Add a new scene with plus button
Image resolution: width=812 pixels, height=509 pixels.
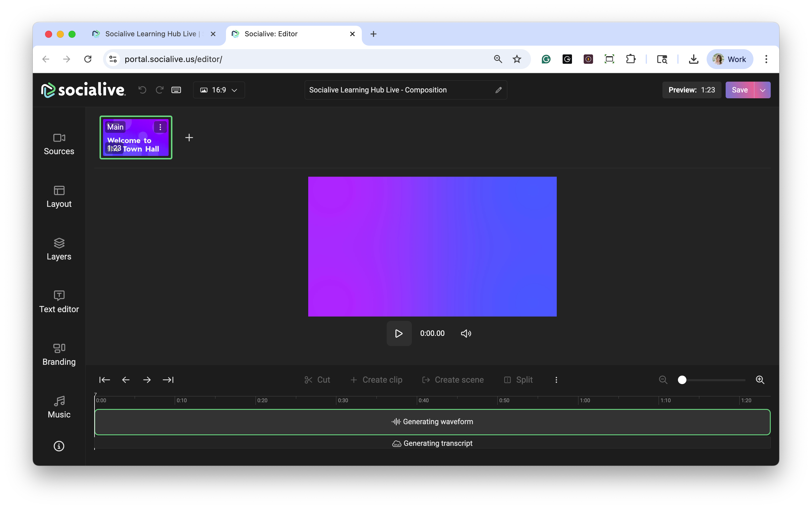pyautogui.click(x=189, y=138)
